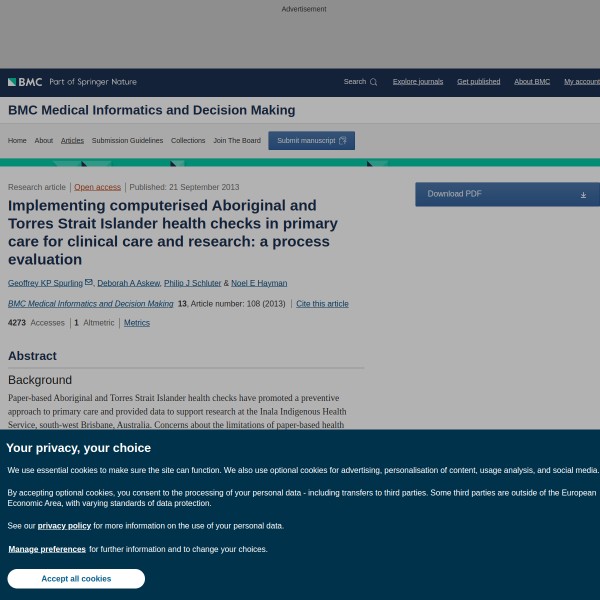
Task: Click the Home navigation item
Action: tap(17, 141)
